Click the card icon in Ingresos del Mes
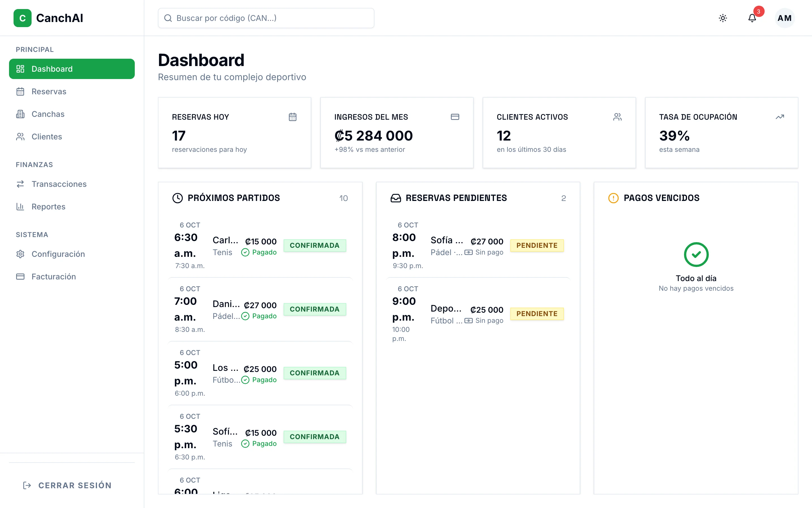The image size is (812, 508). pyautogui.click(x=455, y=117)
